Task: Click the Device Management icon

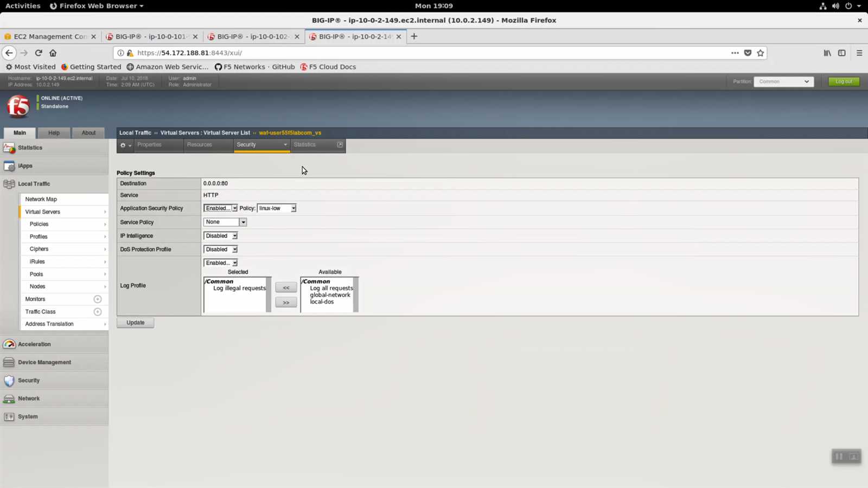Action: coord(9,362)
